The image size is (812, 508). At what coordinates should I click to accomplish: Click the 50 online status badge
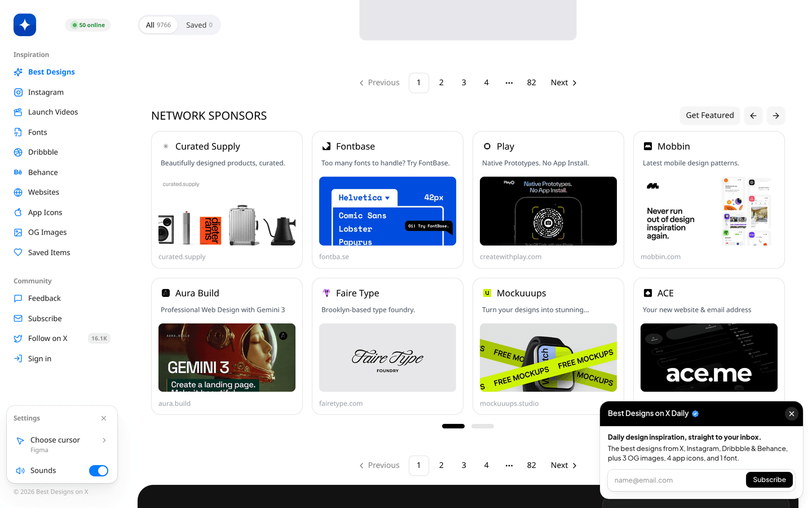point(88,25)
